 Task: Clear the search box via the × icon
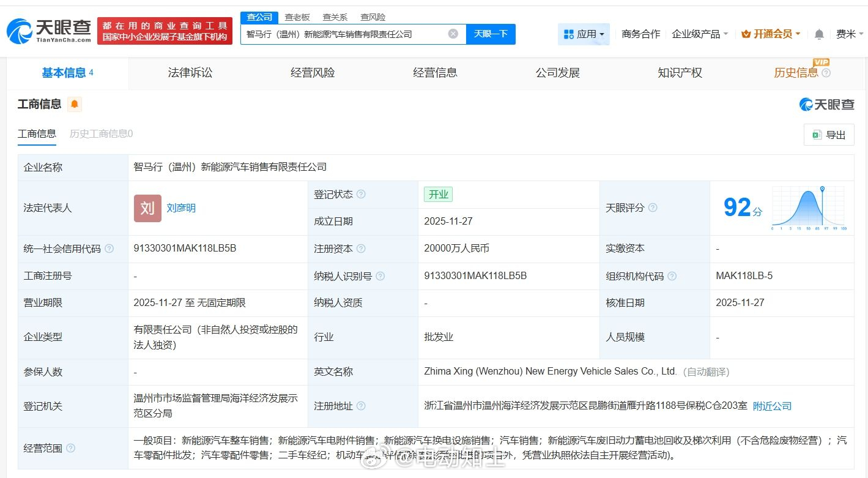pos(453,34)
